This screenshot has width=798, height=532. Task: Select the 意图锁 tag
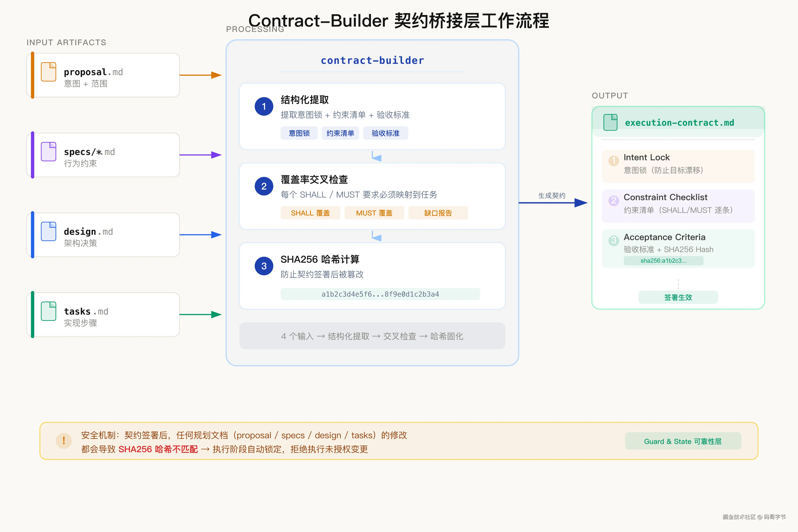pos(299,133)
